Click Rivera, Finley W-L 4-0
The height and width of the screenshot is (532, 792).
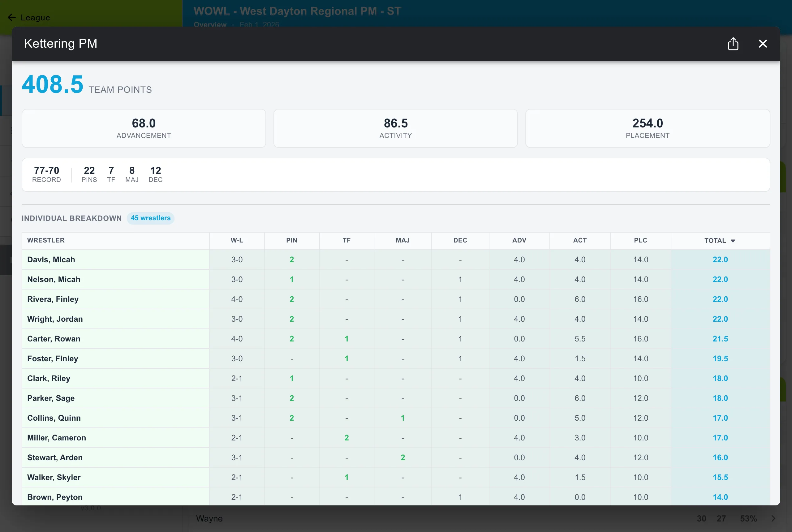click(x=237, y=299)
